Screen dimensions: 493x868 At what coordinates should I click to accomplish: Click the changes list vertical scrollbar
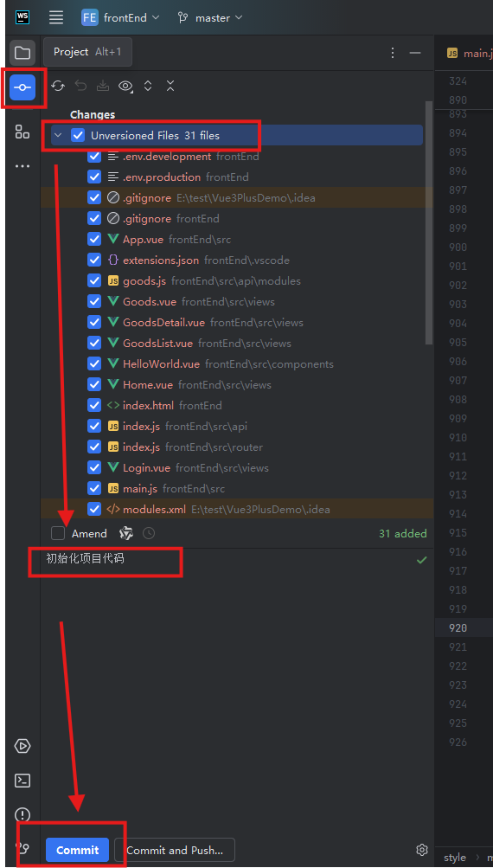tap(428, 222)
